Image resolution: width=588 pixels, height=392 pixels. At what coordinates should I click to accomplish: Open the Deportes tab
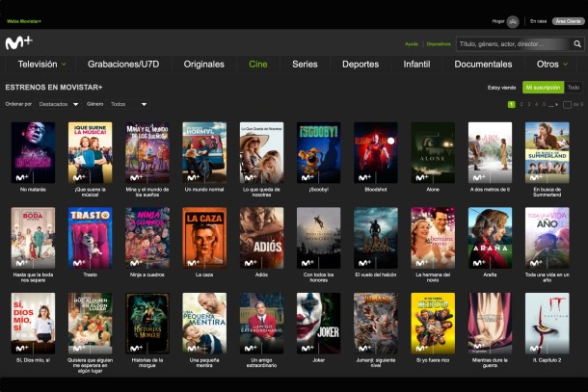tap(361, 65)
